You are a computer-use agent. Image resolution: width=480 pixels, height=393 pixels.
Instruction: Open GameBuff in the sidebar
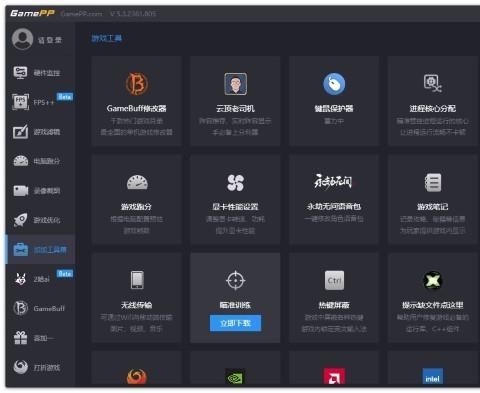pyautogui.click(x=40, y=308)
